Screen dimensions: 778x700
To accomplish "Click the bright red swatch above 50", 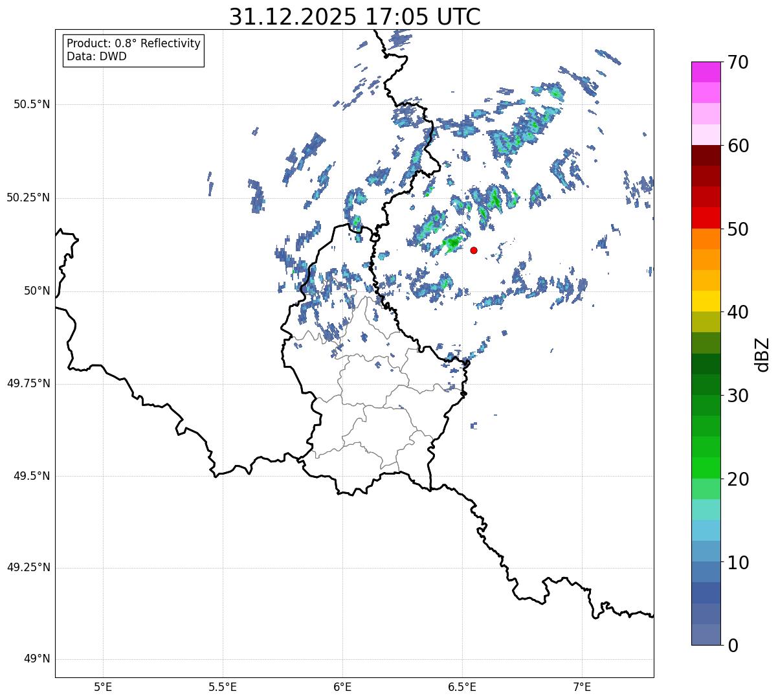I will point(706,218).
